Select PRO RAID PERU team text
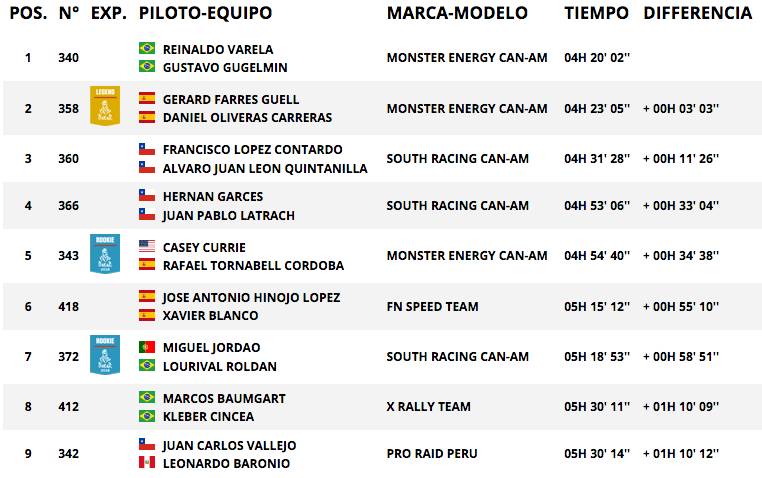The width and height of the screenshot is (762, 478). click(432, 454)
